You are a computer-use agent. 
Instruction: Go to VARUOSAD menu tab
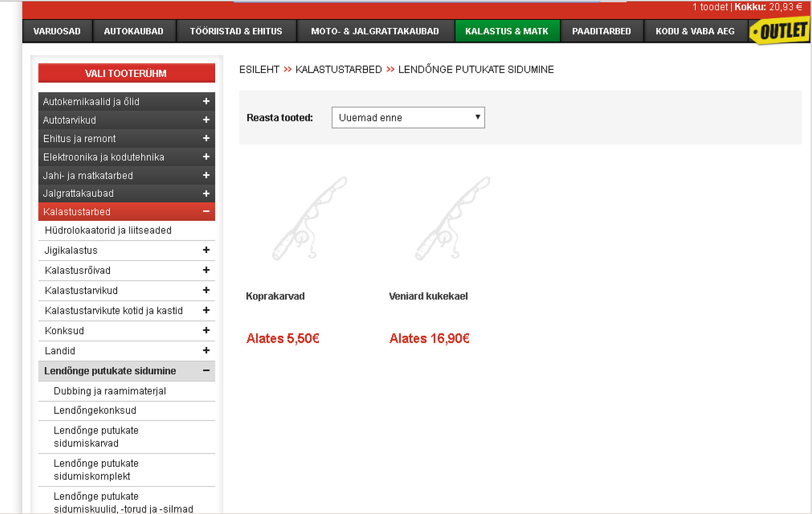point(57,31)
